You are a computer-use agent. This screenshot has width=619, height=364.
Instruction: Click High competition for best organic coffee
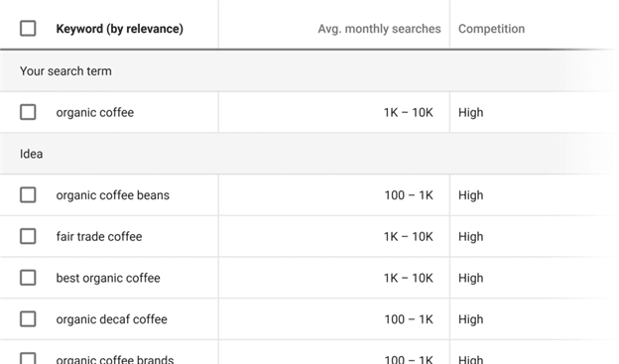[x=470, y=278]
